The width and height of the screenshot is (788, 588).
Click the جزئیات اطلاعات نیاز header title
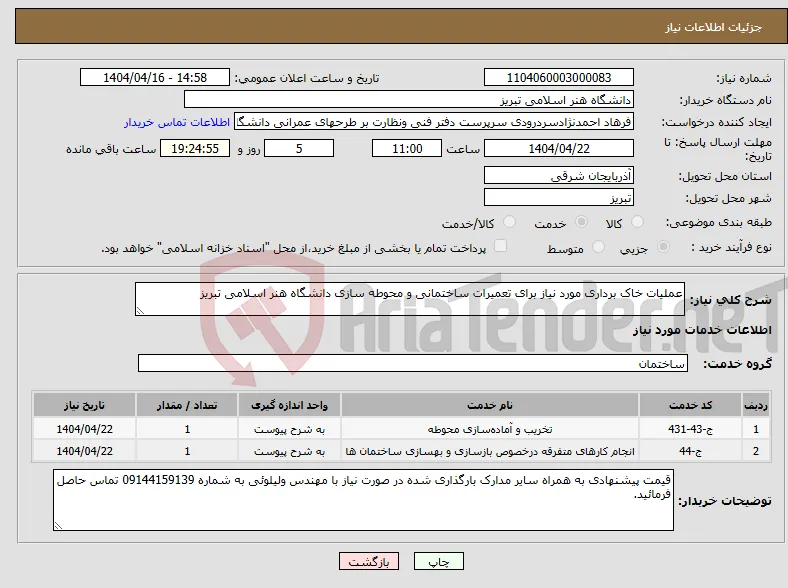714,27
